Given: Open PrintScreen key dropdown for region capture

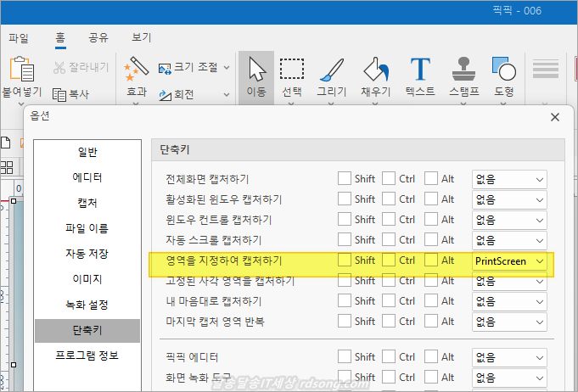Looking at the screenshot, I should [509, 260].
